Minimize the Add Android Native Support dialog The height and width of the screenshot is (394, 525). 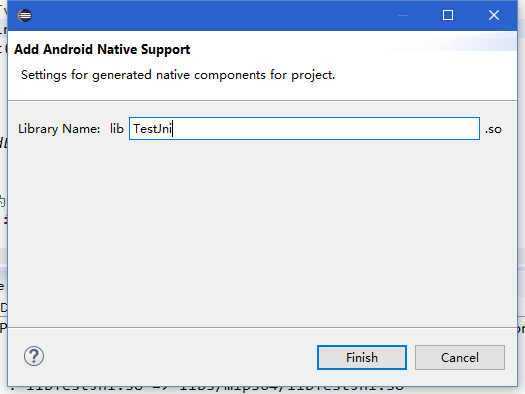point(403,15)
